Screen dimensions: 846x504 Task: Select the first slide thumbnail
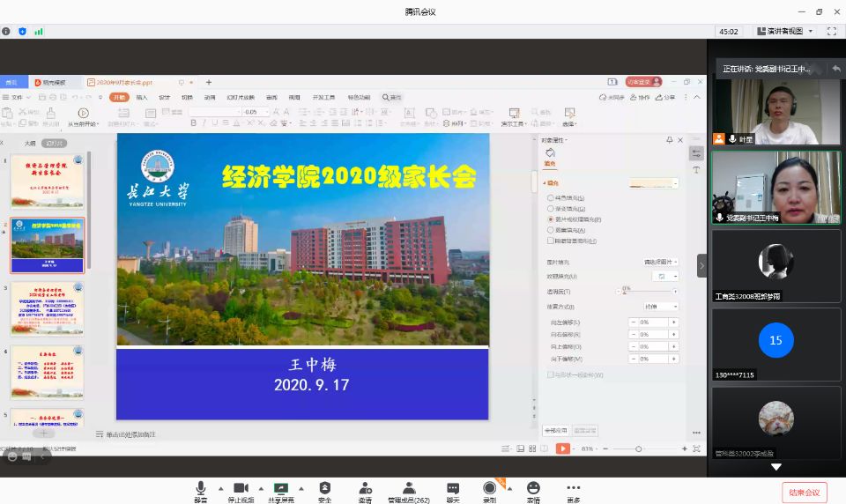[x=47, y=181]
